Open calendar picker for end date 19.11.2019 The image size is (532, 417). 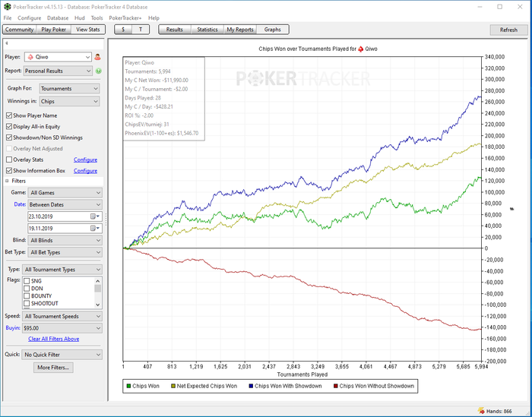click(95, 228)
